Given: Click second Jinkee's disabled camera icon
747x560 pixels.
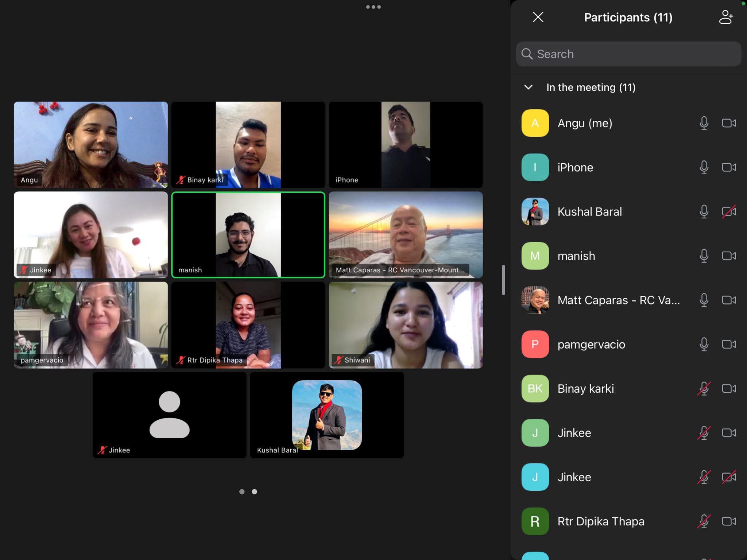Looking at the screenshot, I should click(729, 477).
